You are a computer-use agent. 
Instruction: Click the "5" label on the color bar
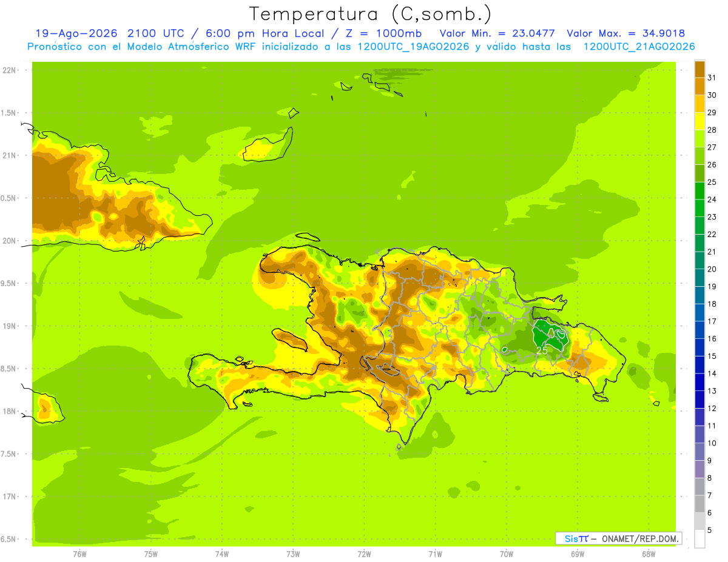coord(710,530)
